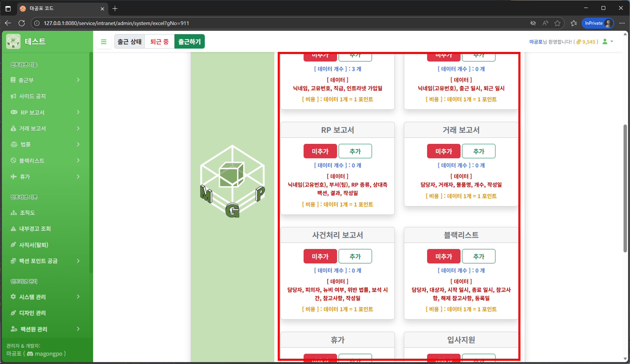
Task: Click 미추가 on the 사건처리 보고서 card
Action: point(320,256)
